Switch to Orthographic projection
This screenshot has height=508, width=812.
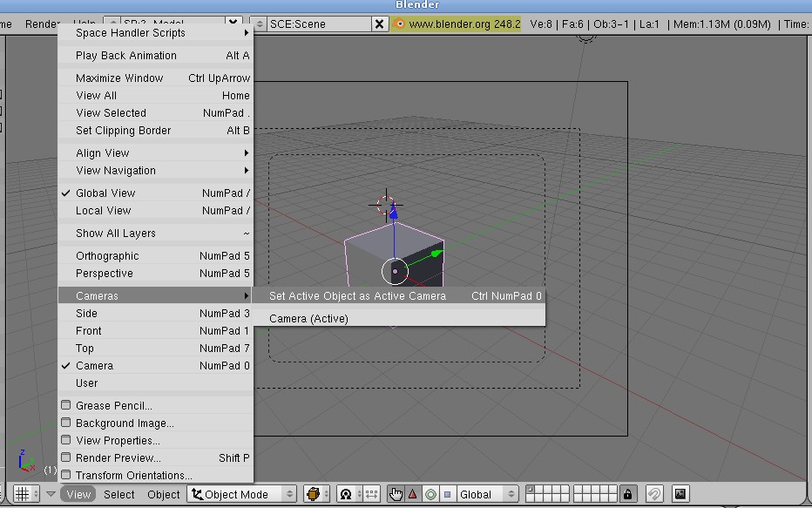click(x=155, y=256)
